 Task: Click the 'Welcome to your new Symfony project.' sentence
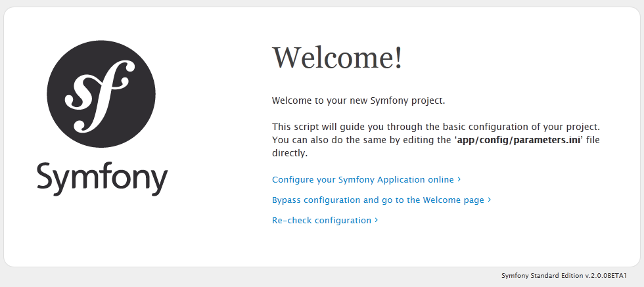tap(359, 100)
